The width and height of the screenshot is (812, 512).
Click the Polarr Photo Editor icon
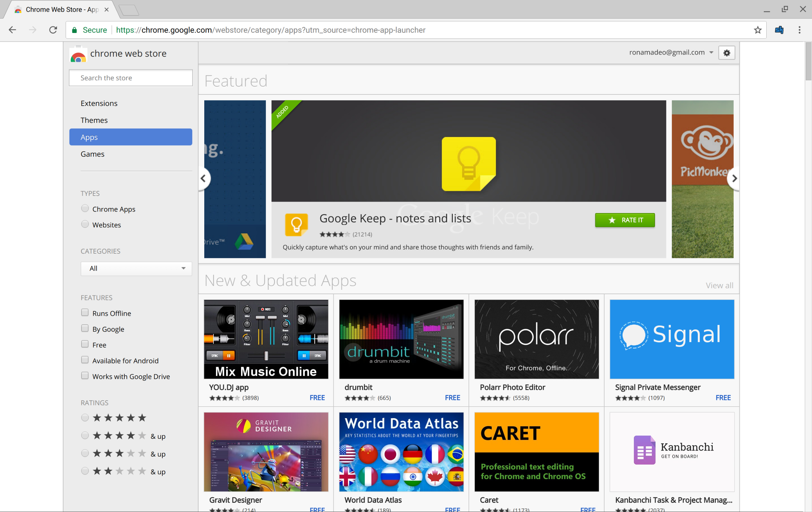pos(536,339)
